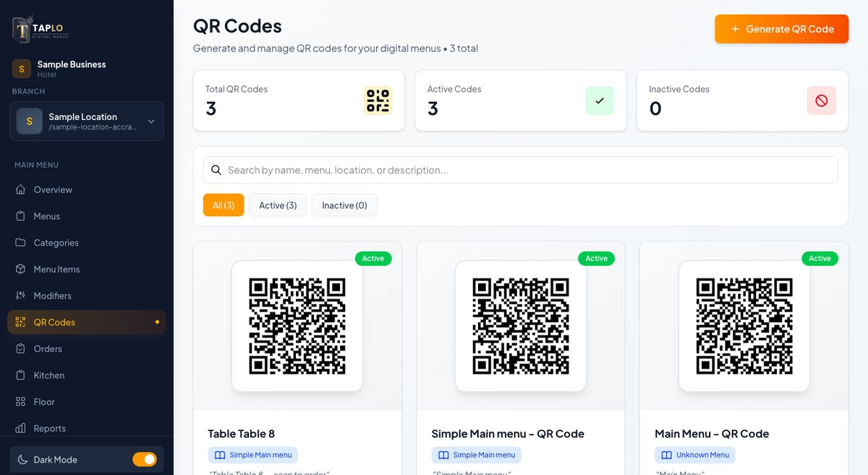Click the Kitchen clipboard icon
868x475 pixels.
pos(20,375)
